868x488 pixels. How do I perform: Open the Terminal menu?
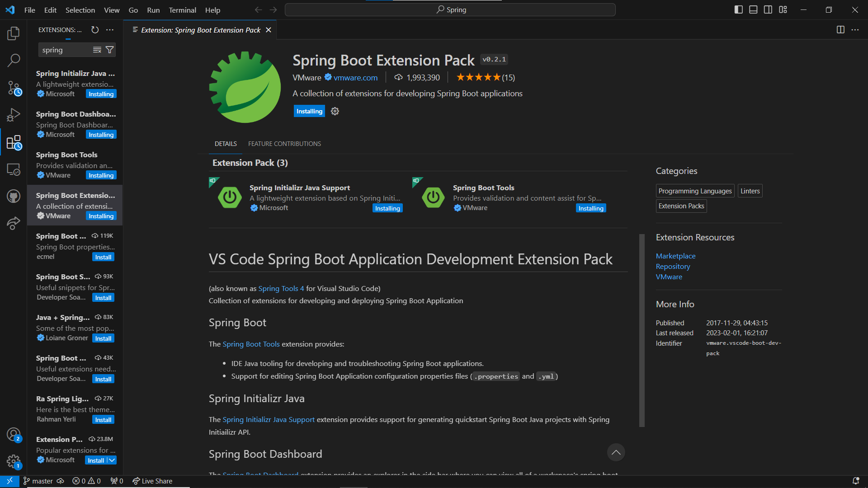[182, 10]
